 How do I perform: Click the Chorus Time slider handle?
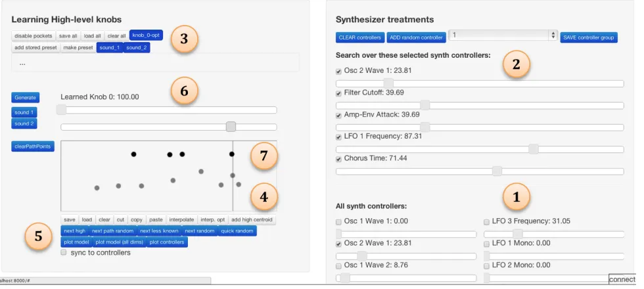tap(497, 171)
